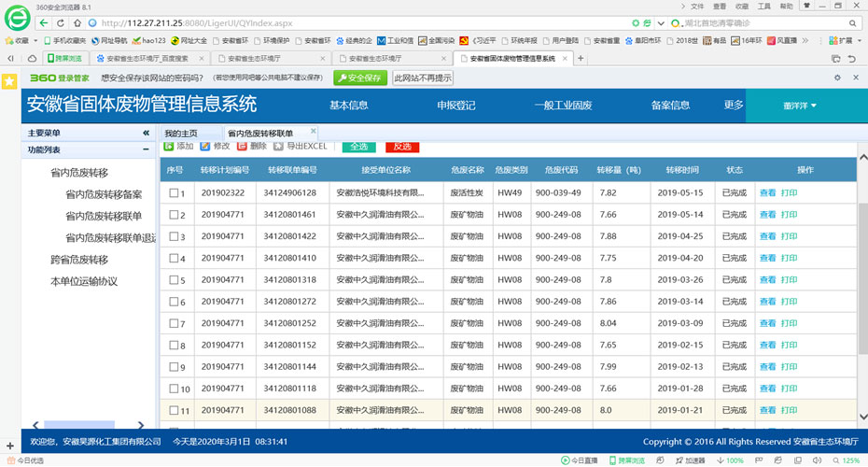
Task: Check the checkbox for row 10
Action: click(x=174, y=389)
